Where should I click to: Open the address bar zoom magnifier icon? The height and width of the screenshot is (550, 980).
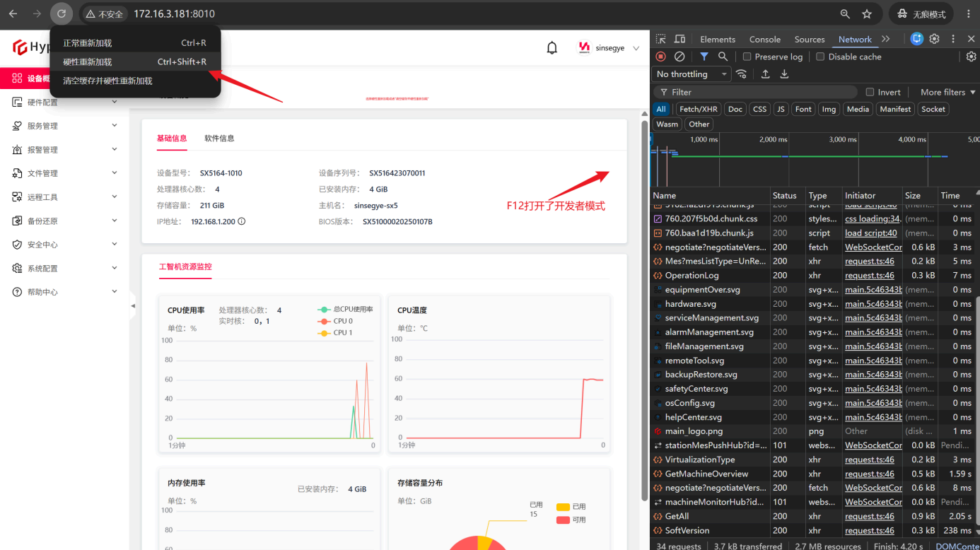[x=845, y=13]
